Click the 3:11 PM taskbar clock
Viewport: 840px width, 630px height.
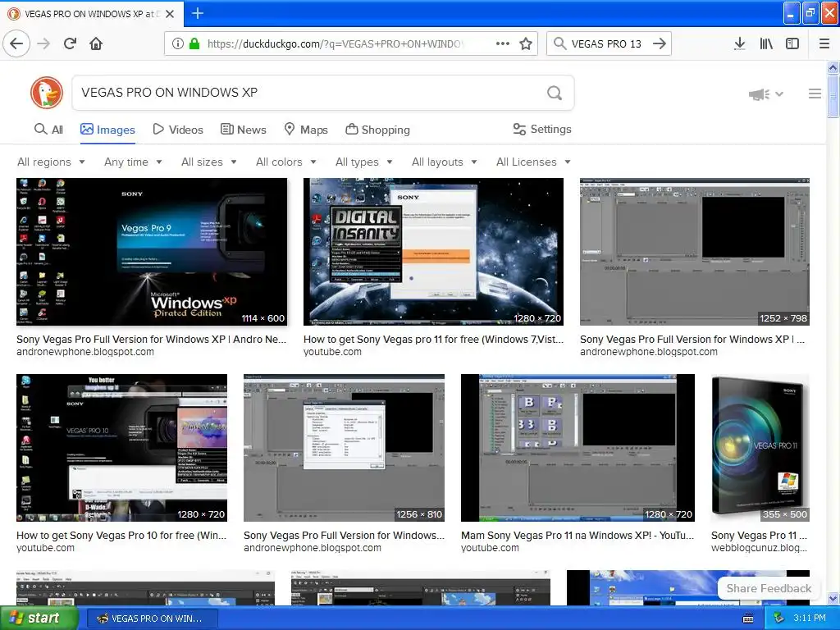pos(810,619)
